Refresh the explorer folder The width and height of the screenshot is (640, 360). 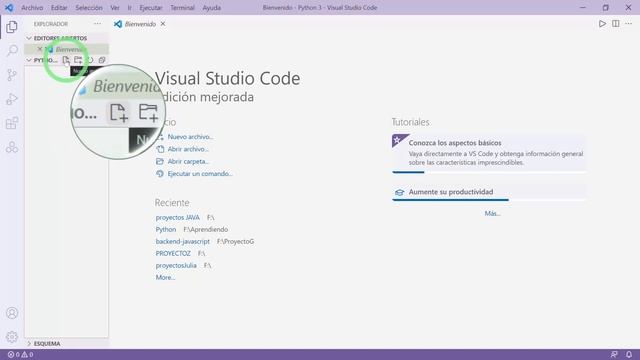pyautogui.click(x=90, y=60)
